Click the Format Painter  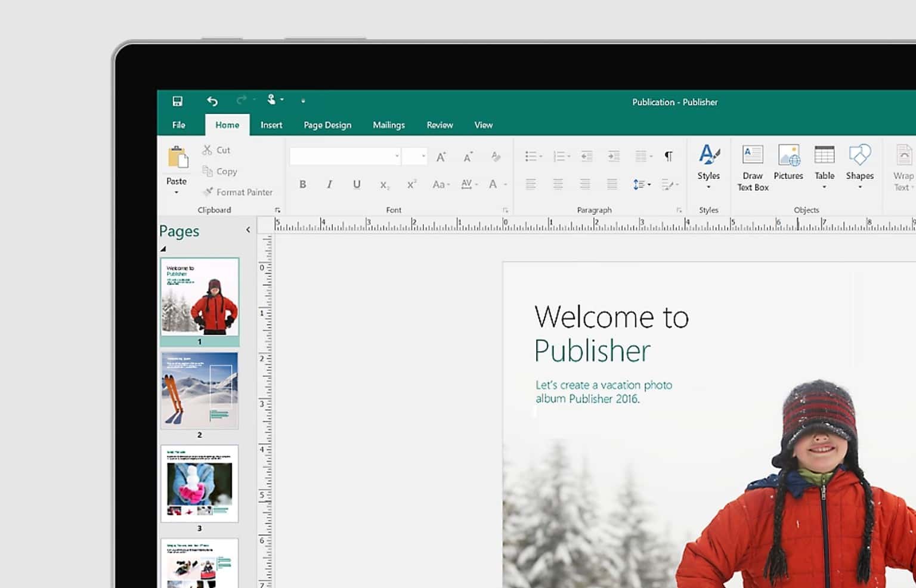pos(238,192)
